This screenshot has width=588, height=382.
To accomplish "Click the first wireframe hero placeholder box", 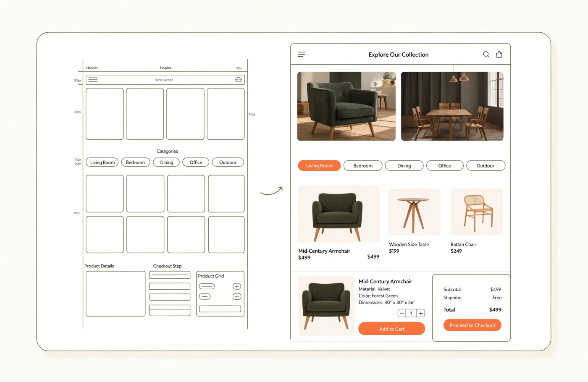I will (105, 114).
